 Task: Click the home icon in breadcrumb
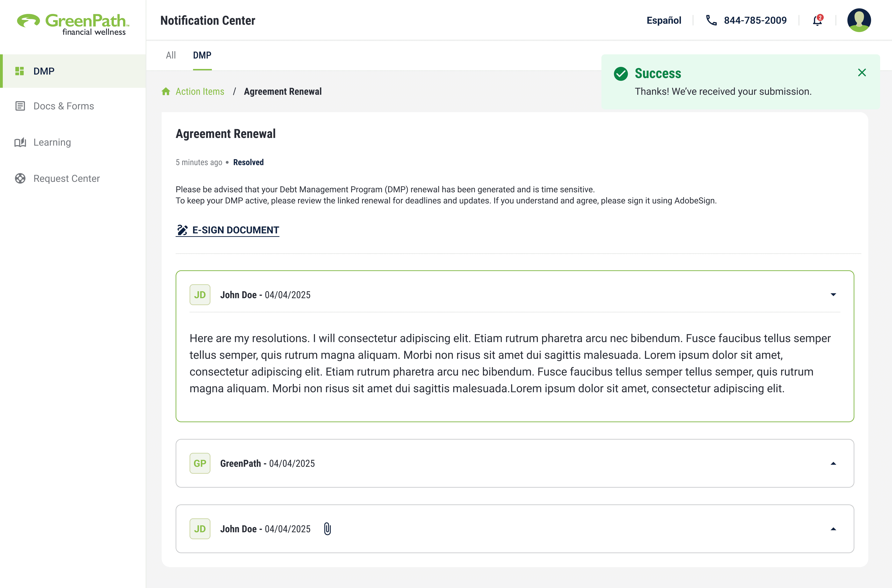pos(166,91)
